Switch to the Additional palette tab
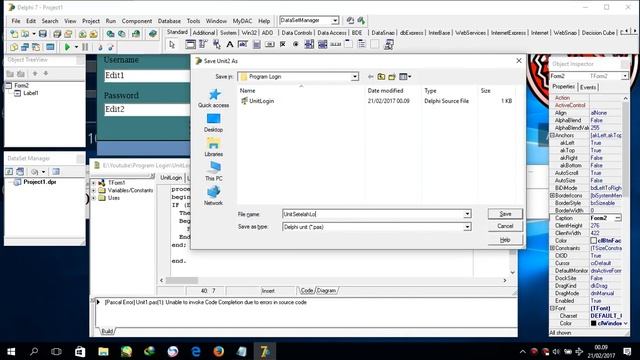640x360 pixels. tap(203, 33)
